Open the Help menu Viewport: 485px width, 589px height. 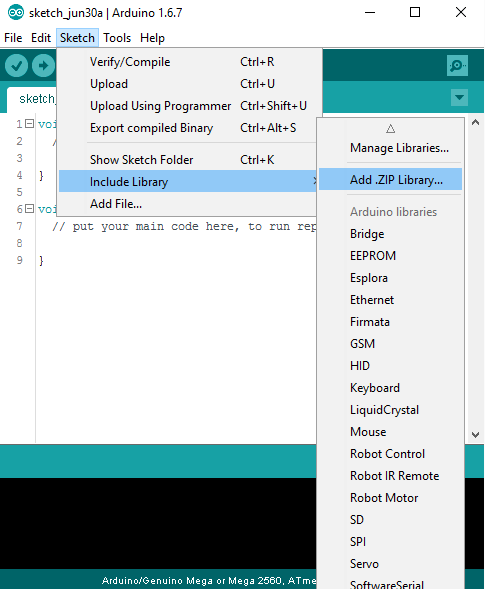(x=152, y=38)
